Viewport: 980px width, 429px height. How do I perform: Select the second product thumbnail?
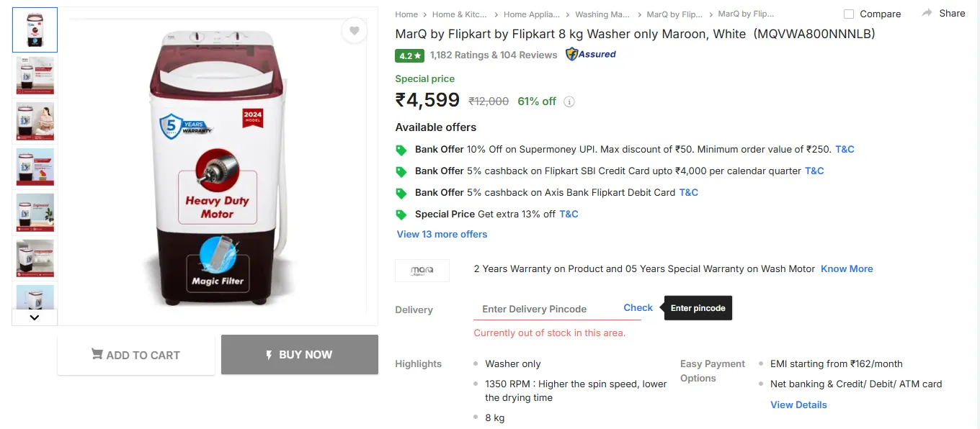click(35, 75)
